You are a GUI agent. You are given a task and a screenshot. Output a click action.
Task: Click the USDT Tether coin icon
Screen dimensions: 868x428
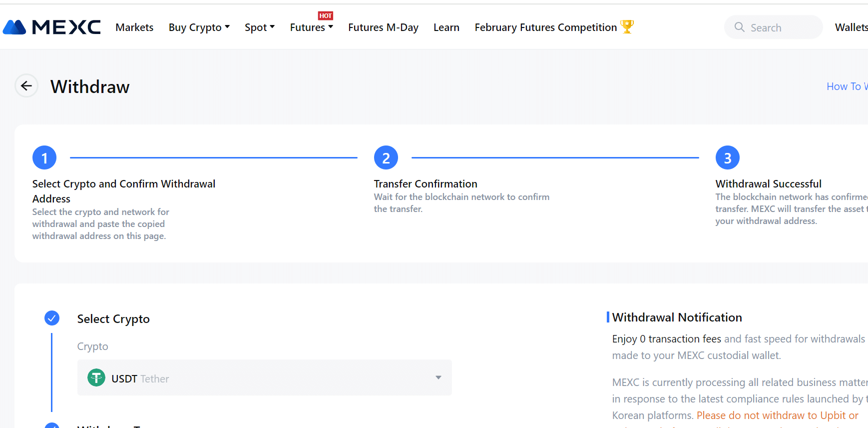(x=96, y=377)
